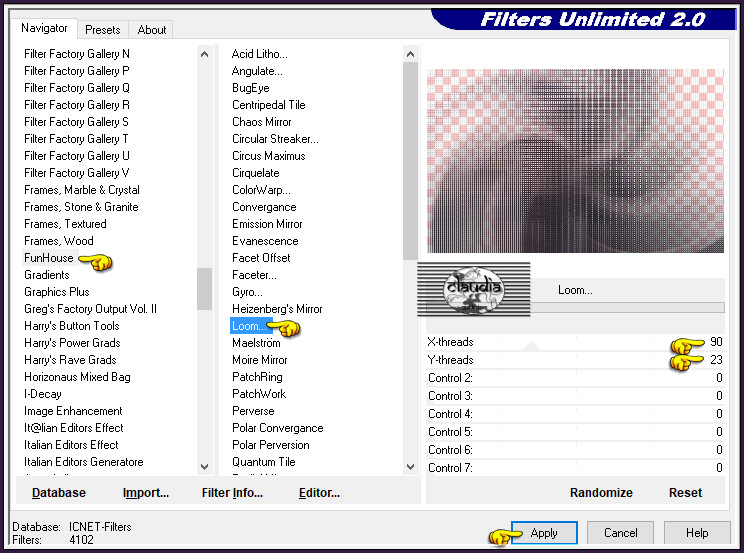Select Filter Factory Gallery S
The image size is (744, 553).
click(76, 122)
